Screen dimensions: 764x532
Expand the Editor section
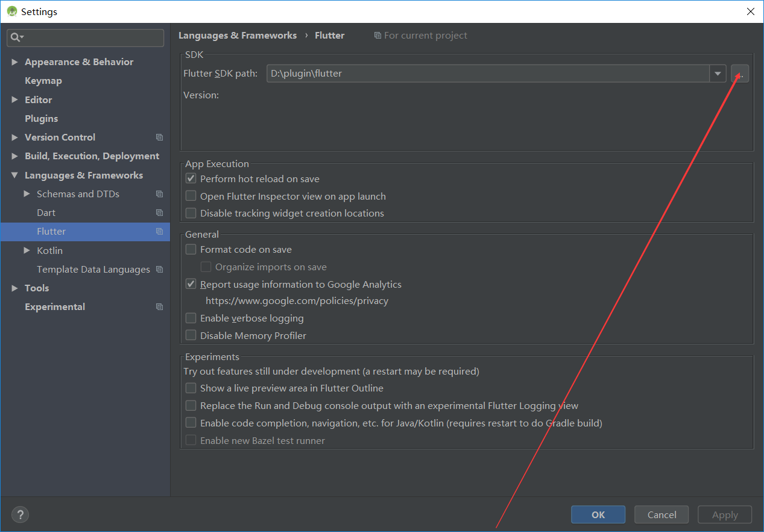point(14,100)
